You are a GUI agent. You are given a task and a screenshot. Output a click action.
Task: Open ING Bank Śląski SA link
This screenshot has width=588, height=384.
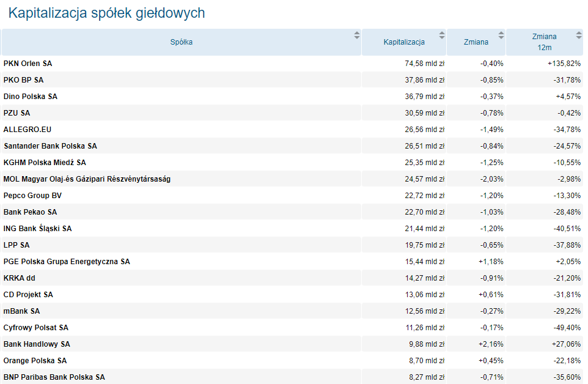[x=37, y=228]
